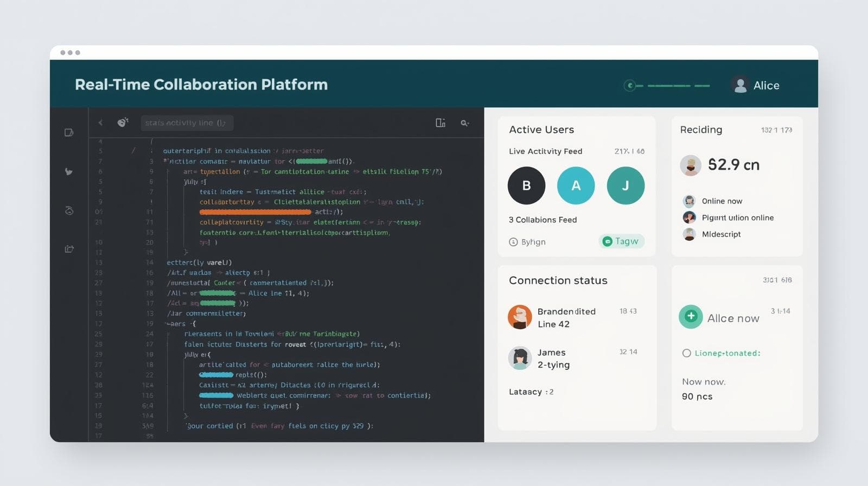Viewport: 868px width, 486px height.
Task: Select the Lionep-tonated radio button
Action: (x=686, y=353)
